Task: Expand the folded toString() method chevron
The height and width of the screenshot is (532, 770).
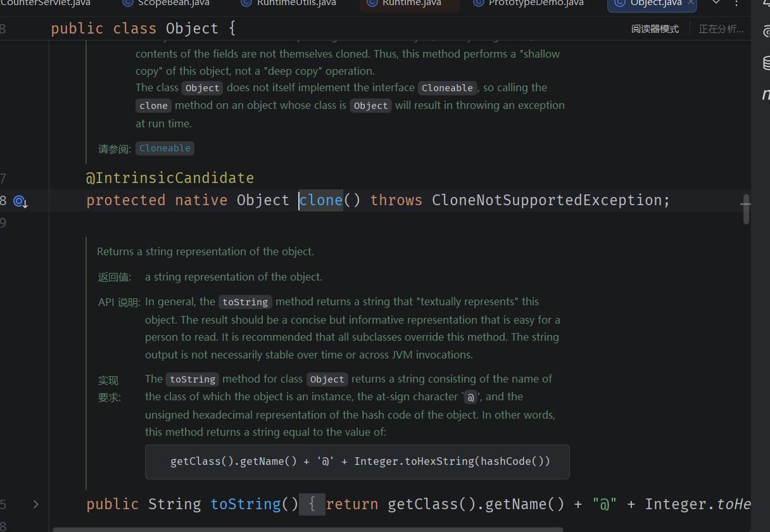Action: pyautogui.click(x=35, y=504)
